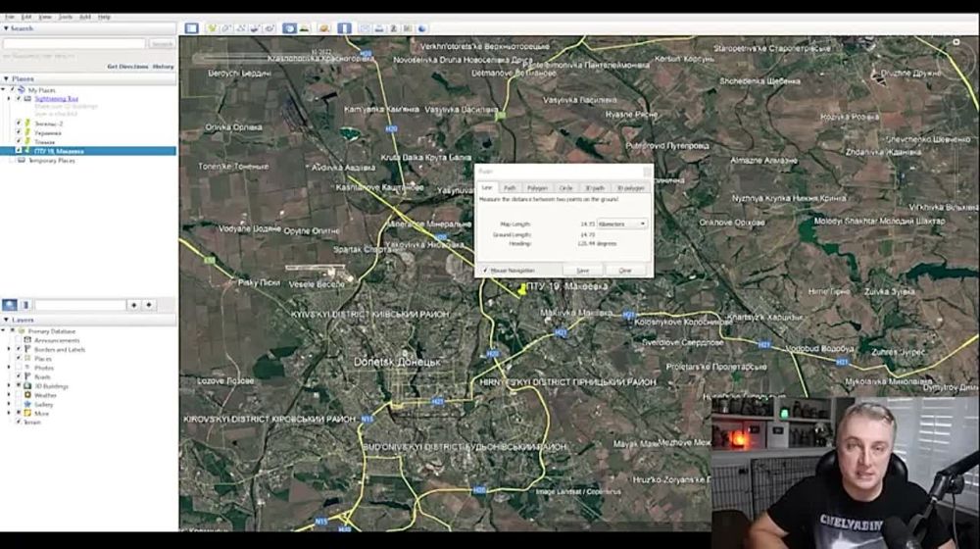
Task: Expand the Sightseeing Tour tree arrow
Action: click(9, 99)
